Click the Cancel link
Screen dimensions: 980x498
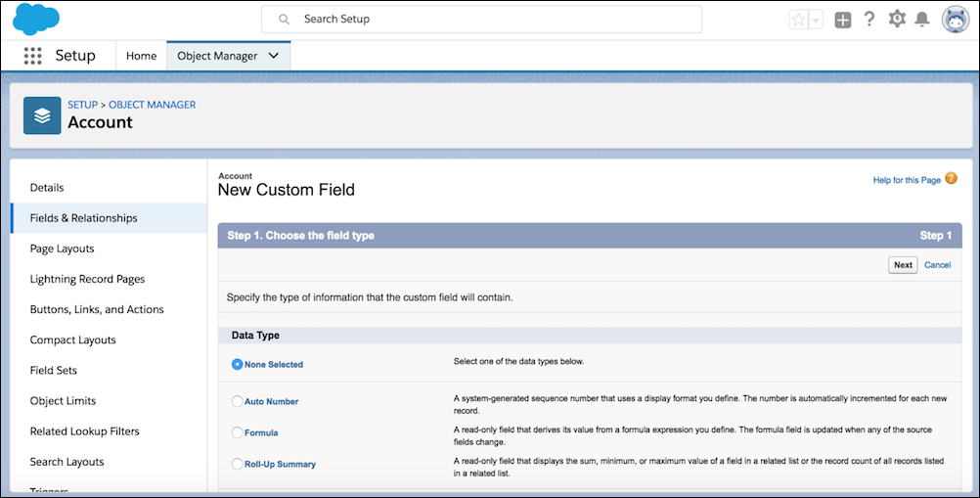(x=937, y=265)
